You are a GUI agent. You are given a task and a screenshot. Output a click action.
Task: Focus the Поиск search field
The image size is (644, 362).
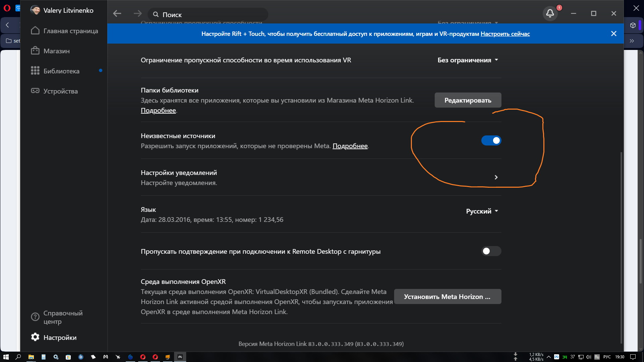pyautogui.click(x=208, y=14)
